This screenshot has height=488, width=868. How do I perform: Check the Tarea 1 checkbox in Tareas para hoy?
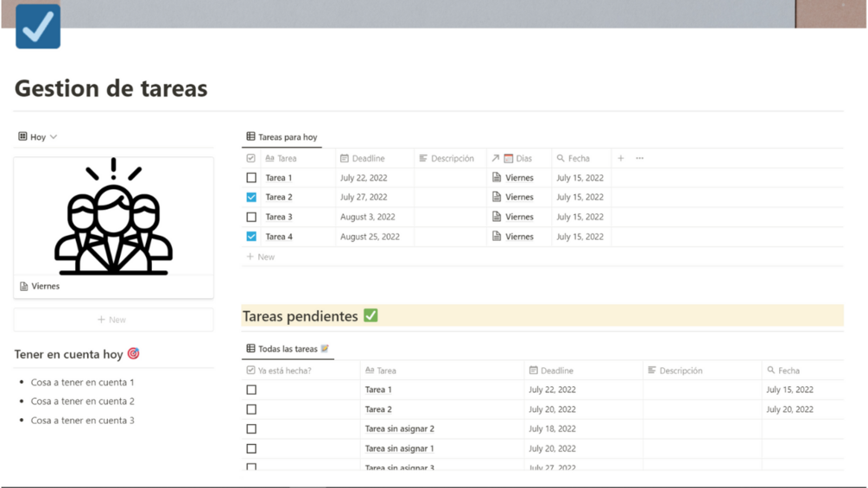251,178
